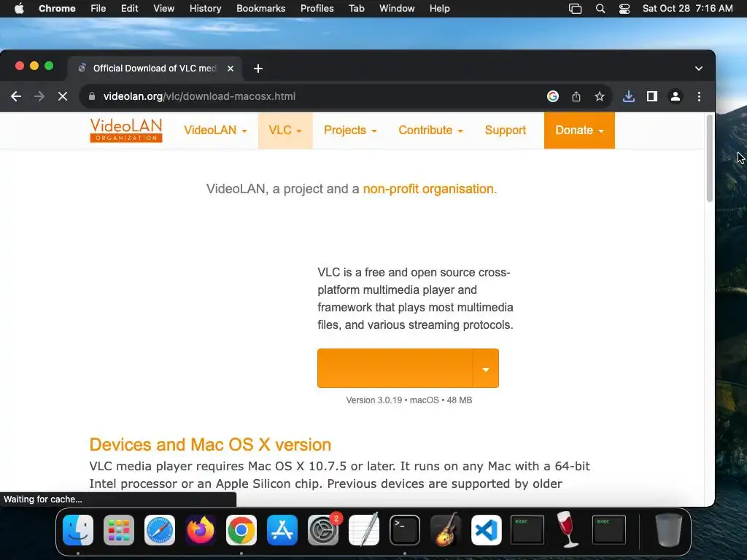Viewport: 747px width, 560px height.
Task: Open the Apple menu
Action: pos(19,9)
